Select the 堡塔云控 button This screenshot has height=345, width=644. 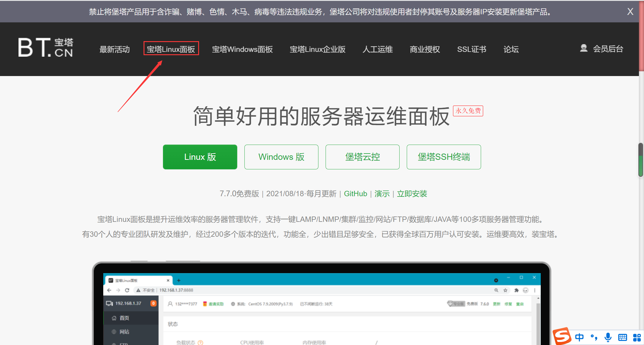tap(363, 157)
